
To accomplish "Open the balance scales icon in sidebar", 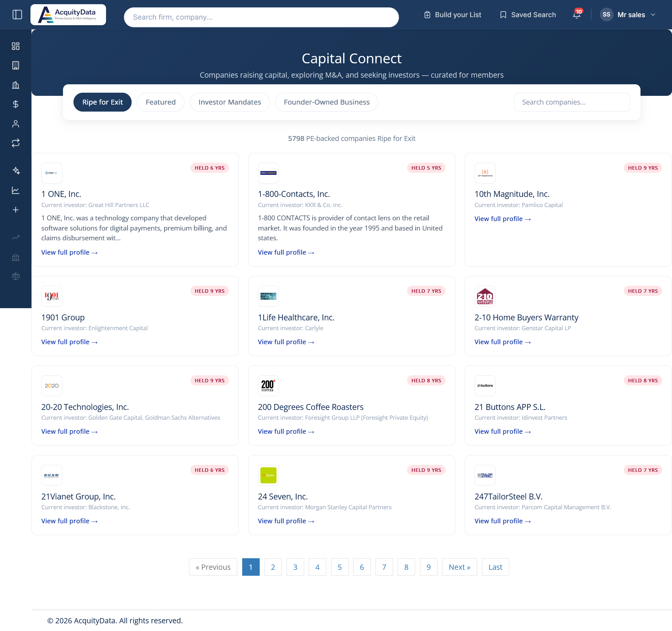I will (x=16, y=277).
